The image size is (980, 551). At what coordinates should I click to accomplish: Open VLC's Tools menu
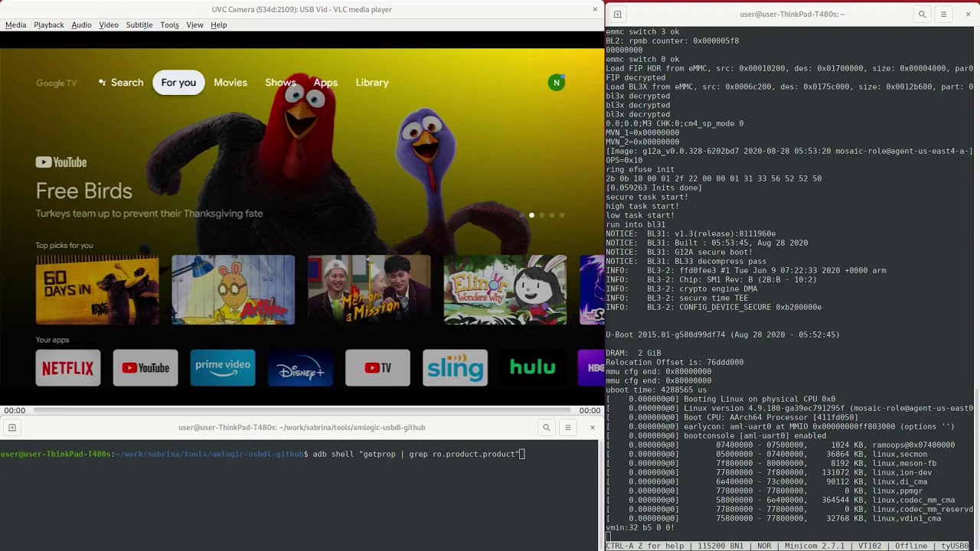[170, 24]
